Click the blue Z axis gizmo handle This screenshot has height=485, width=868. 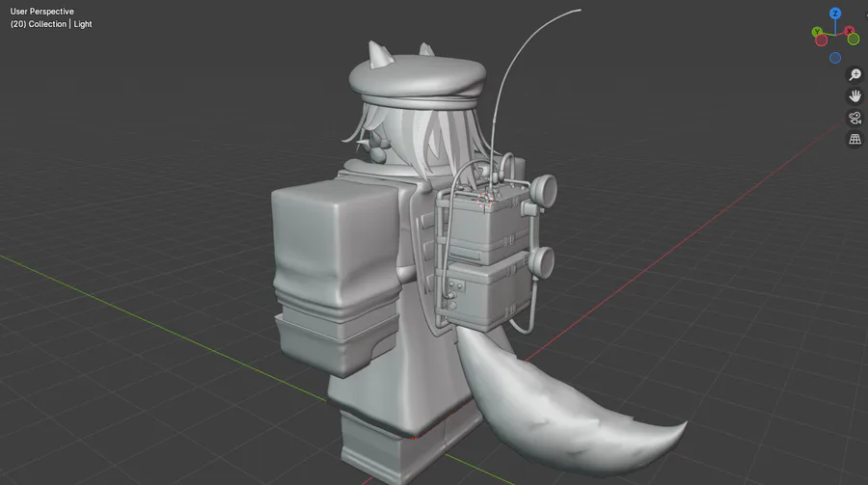coord(835,13)
